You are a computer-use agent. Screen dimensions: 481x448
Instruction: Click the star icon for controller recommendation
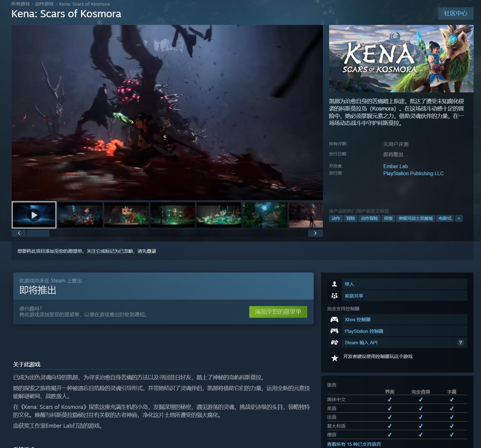click(335, 358)
